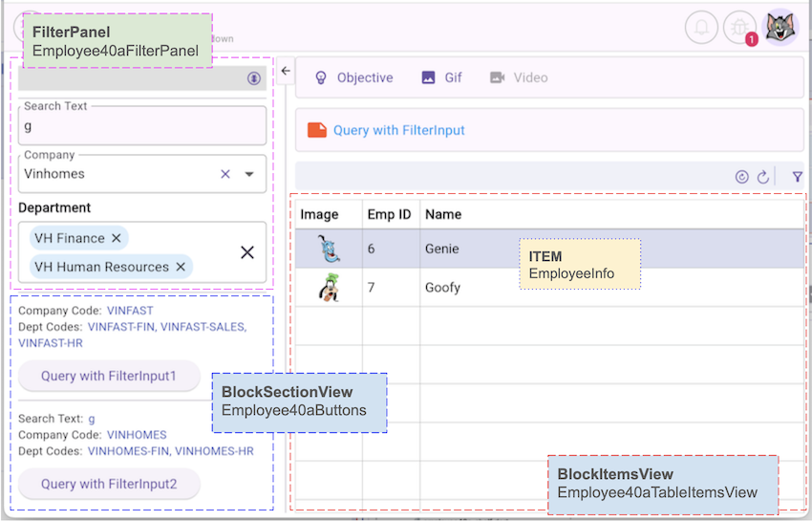Clear the selected Vinhomes company
Screen dimensions: 812x521
click(x=225, y=174)
